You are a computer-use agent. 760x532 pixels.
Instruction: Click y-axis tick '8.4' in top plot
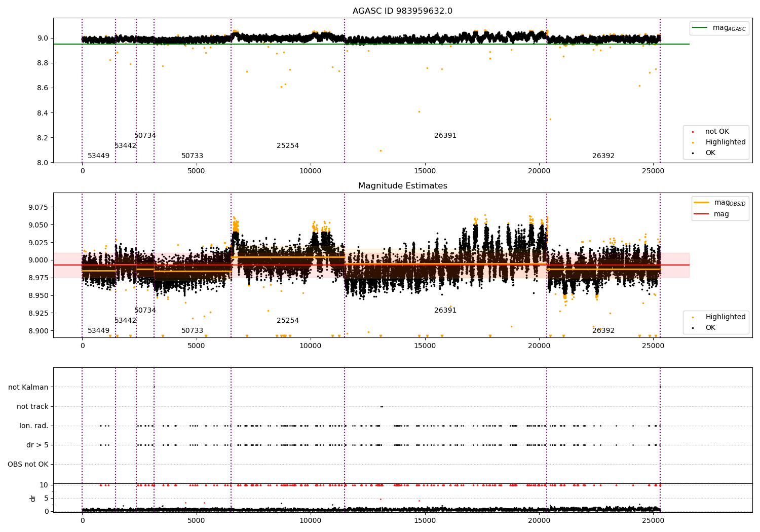coord(42,113)
